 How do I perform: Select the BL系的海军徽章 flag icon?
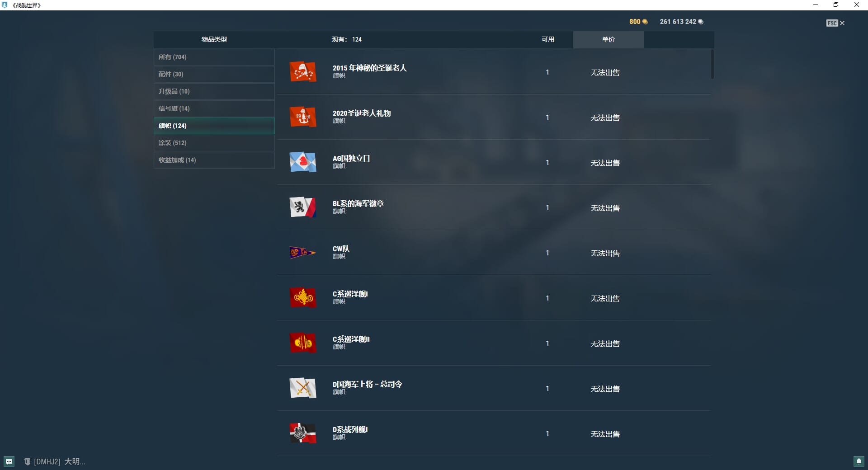click(x=302, y=207)
